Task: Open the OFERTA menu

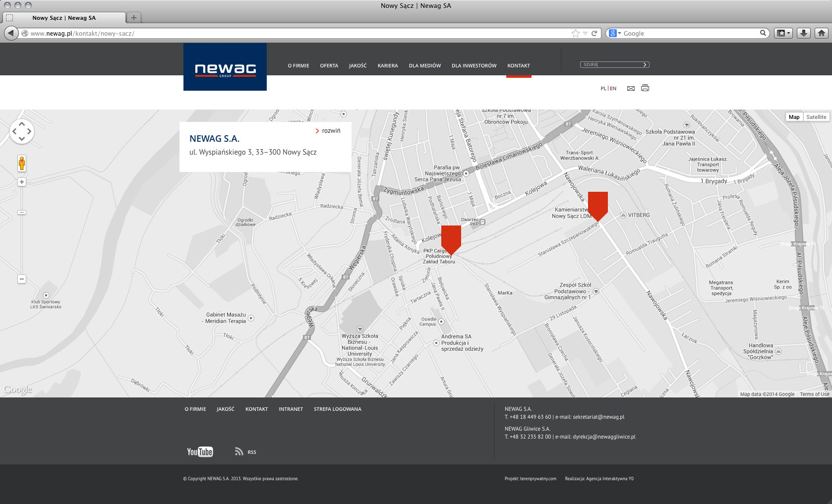Action: 329,65
